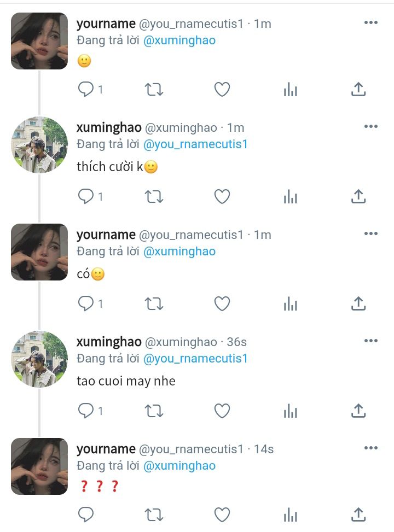Retweet the "tao cuoi may nhe" tweet
Viewport: 394px width, 532px height.
pyautogui.click(x=154, y=411)
